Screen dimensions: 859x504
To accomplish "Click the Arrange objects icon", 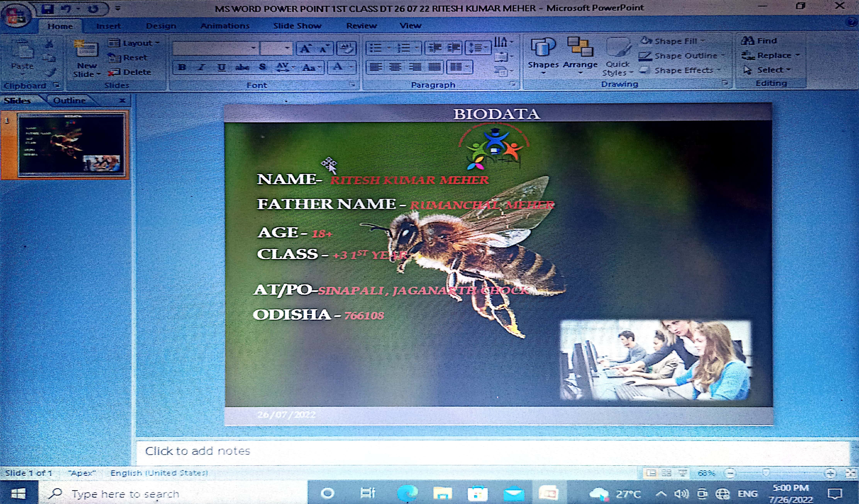I will tap(580, 47).
